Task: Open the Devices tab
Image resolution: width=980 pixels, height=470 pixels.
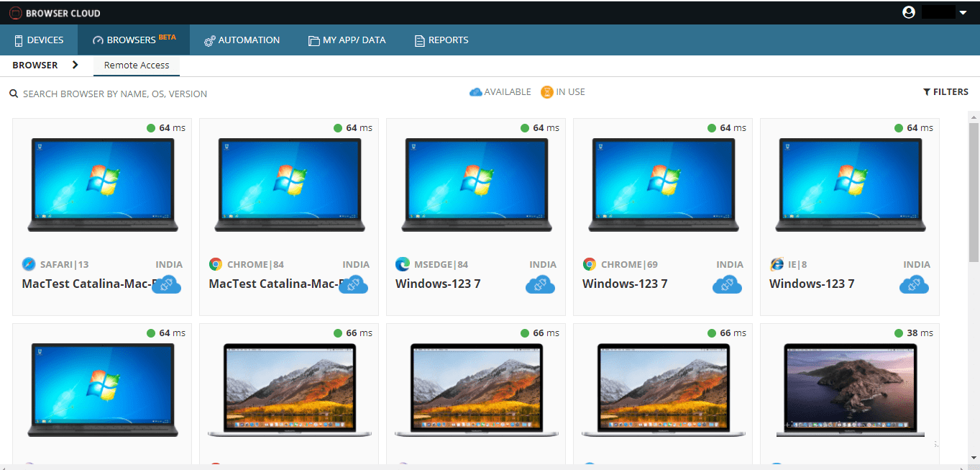Action: click(39, 40)
